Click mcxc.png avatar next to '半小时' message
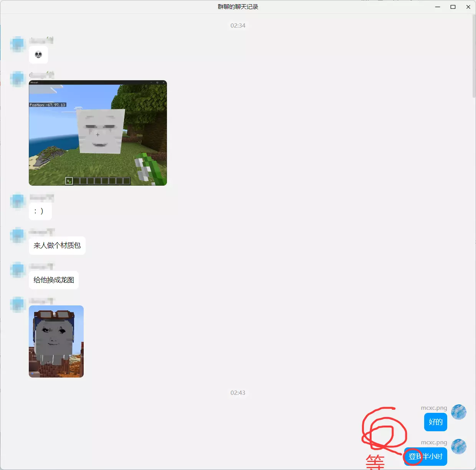 (x=459, y=447)
